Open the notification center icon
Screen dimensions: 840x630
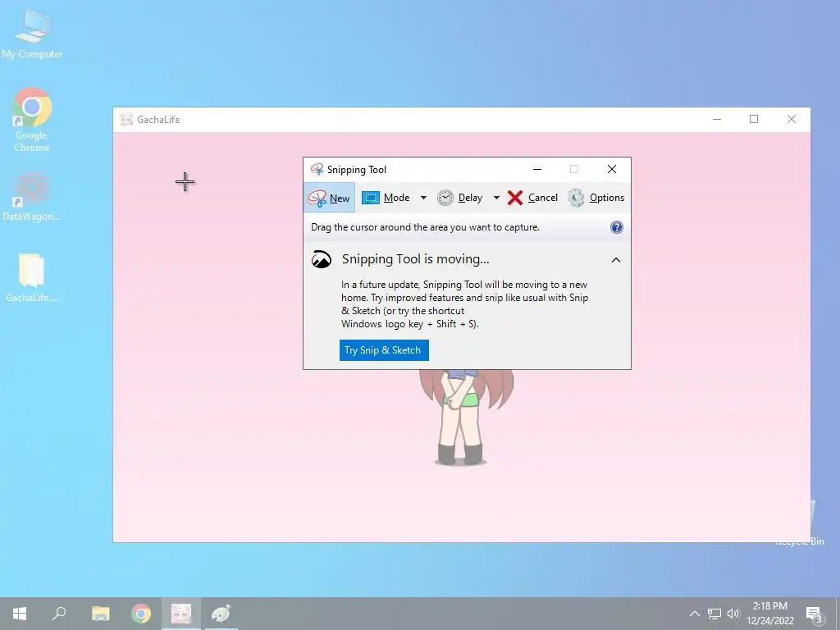point(814,614)
